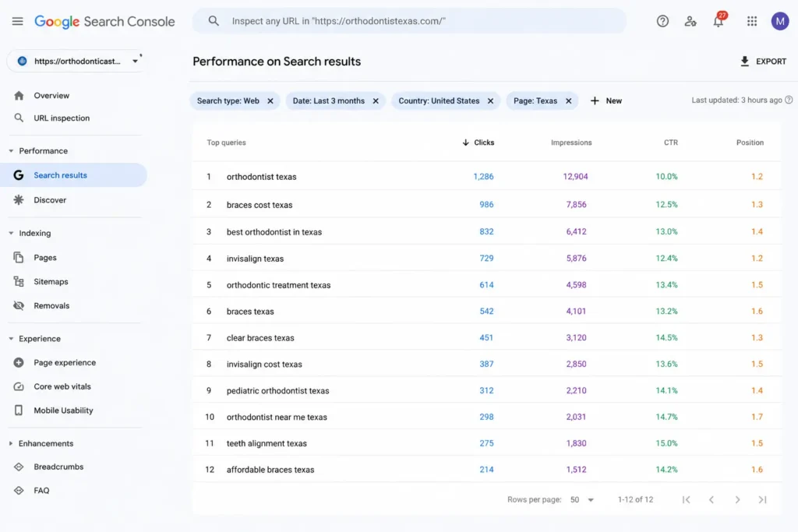Go to the previous results page
Image resolution: width=798 pixels, height=532 pixels.
[711, 499]
